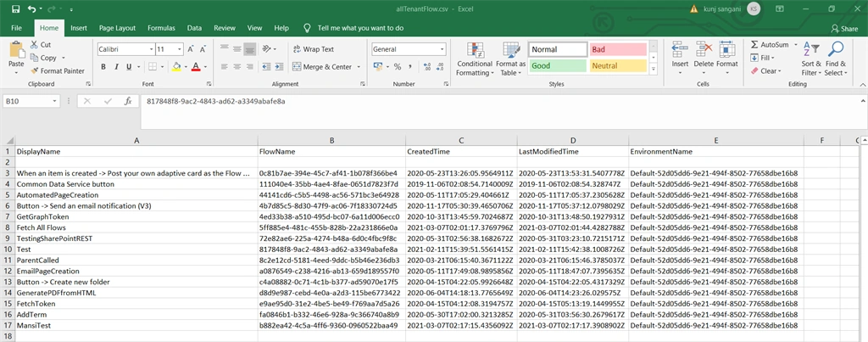Image resolution: width=868 pixels, height=342 pixels.
Task: Open the General number format dropdown
Action: (442, 49)
